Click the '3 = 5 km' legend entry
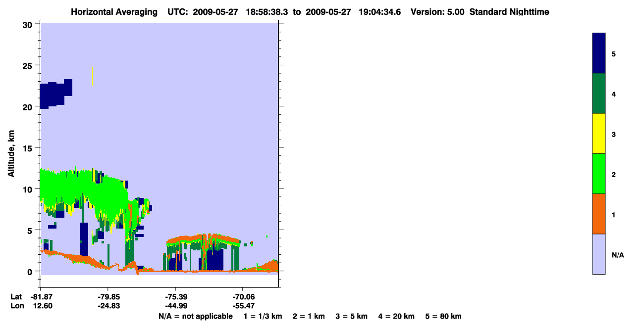 tap(352, 316)
